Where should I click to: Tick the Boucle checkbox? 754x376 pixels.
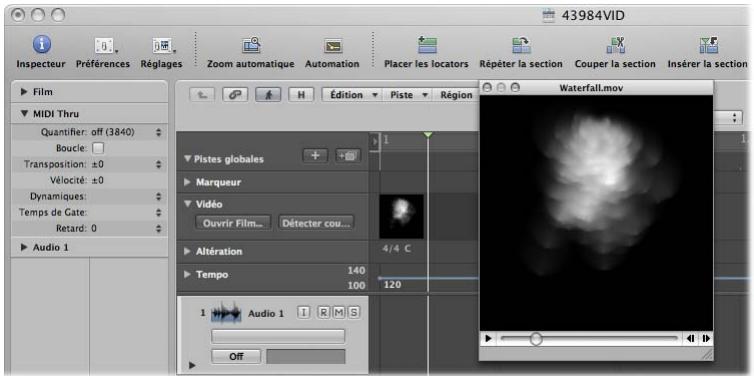pos(98,148)
